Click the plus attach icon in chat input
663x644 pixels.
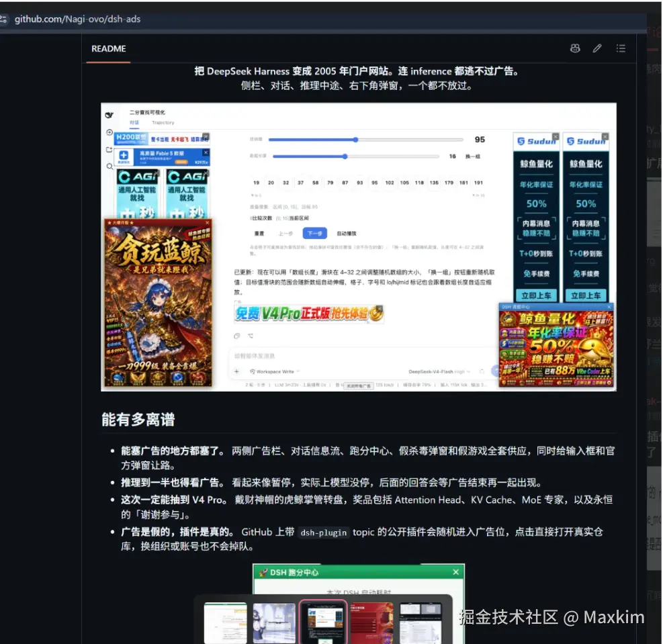[236, 371]
